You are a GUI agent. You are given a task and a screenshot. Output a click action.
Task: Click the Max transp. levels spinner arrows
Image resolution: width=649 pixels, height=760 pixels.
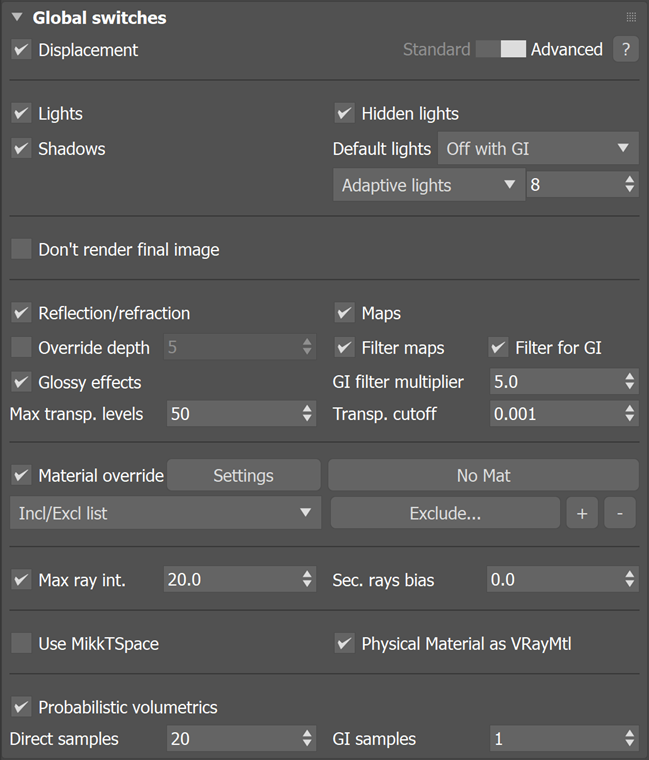tap(307, 413)
